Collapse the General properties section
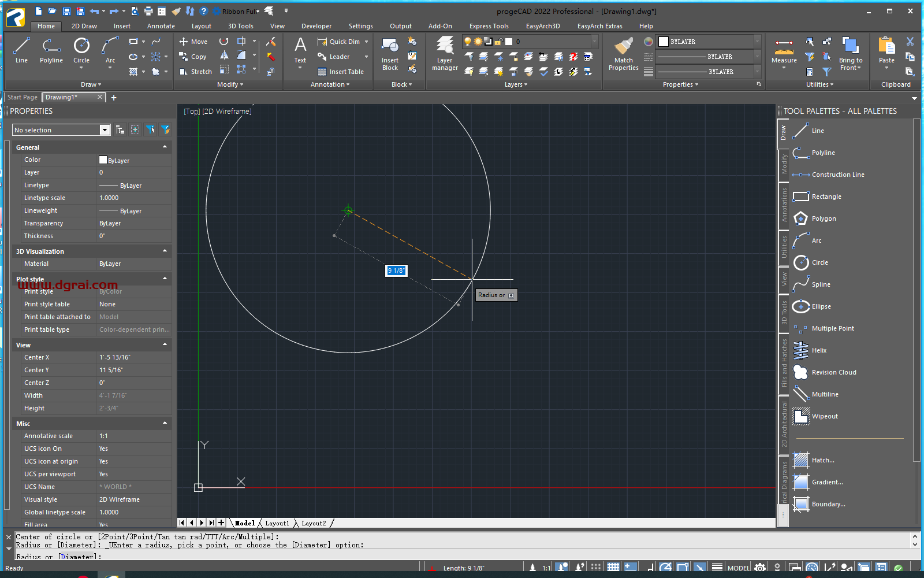Viewport: 924px width, 578px height. point(165,147)
